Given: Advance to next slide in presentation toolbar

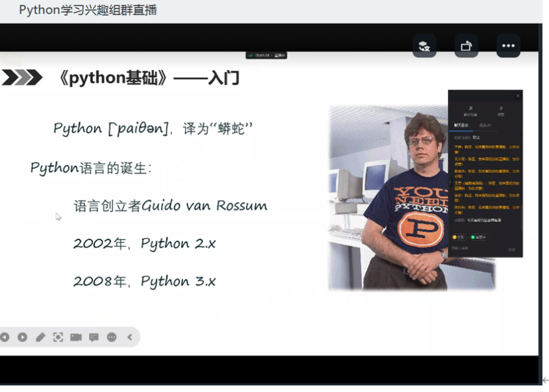Looking at the screenshot, I should click(x=22, y=337).
